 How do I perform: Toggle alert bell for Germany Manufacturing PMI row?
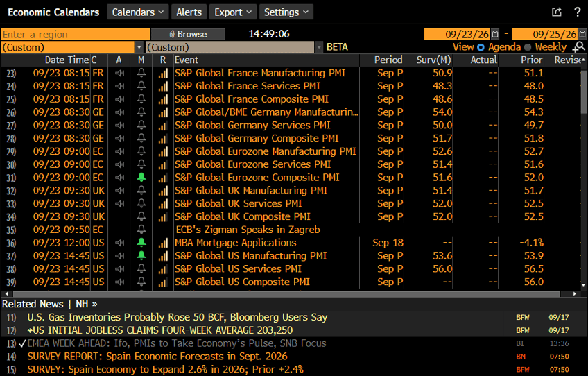[141, 112]
